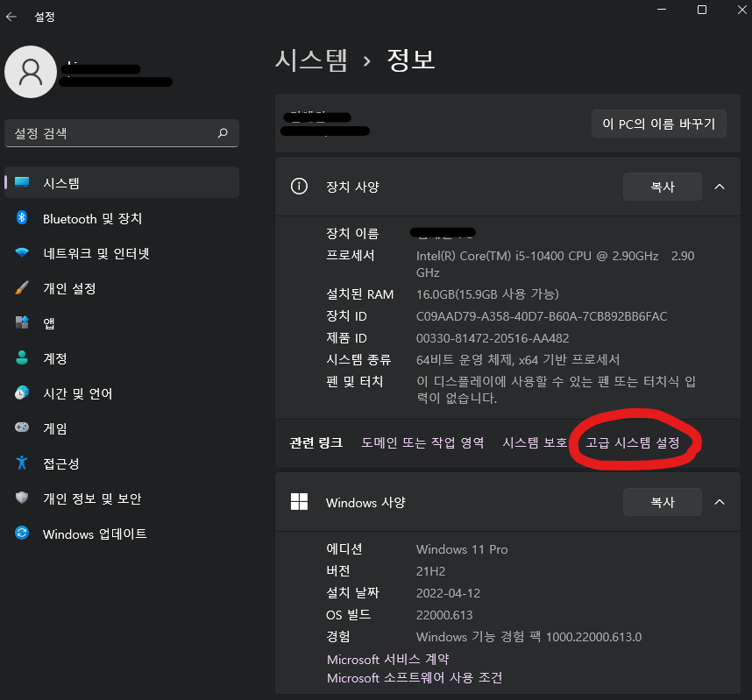Select OS build 22000.613
The height and width of the screenshot is (700, 752).
coord(444,615)
